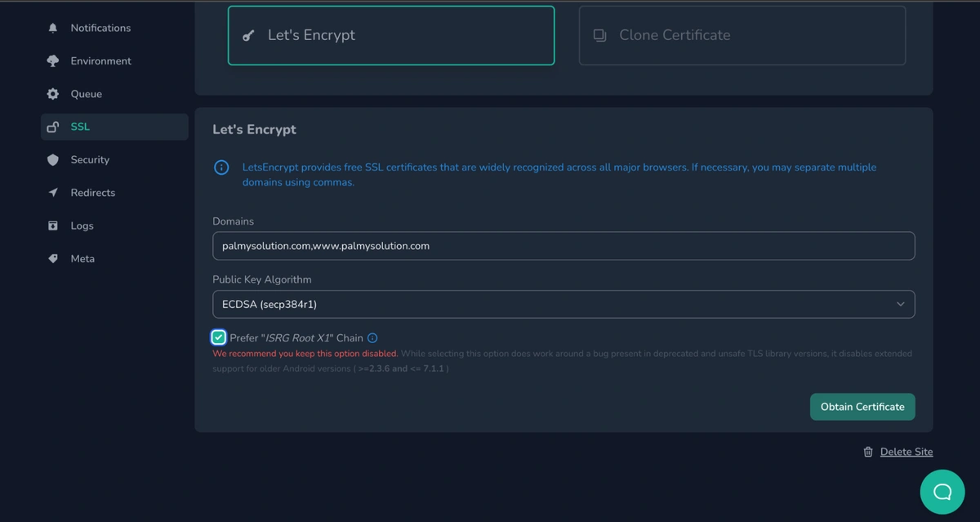Image resolution: width=980 pixels, height=522 pixels.
Task: Click the Security shield icon
Action: 53,160
